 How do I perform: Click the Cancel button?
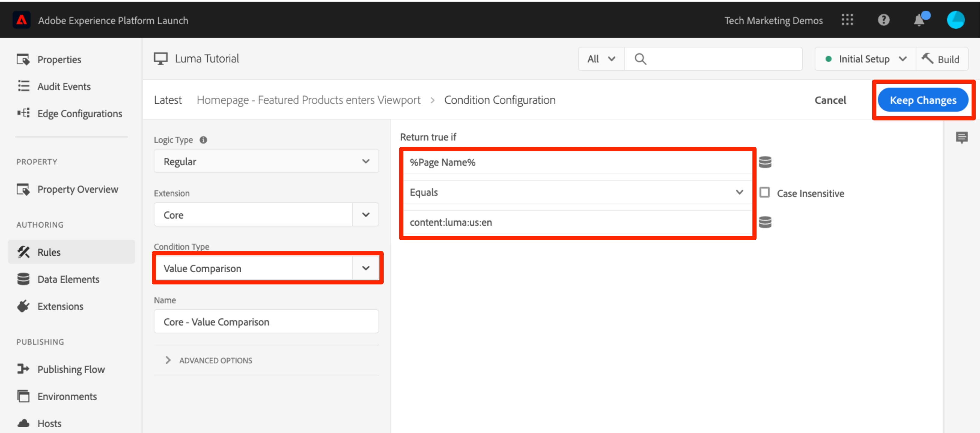click(x=830, y=100)
